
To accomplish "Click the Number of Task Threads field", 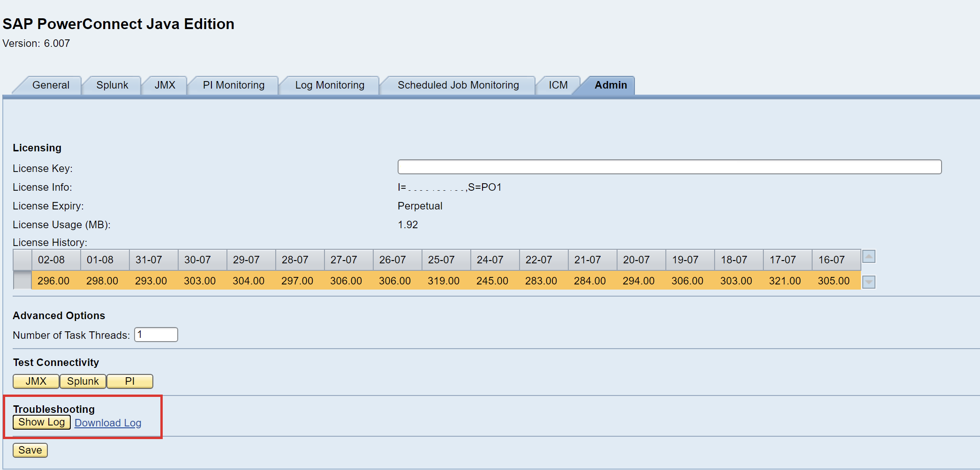I will coord(155,335).
